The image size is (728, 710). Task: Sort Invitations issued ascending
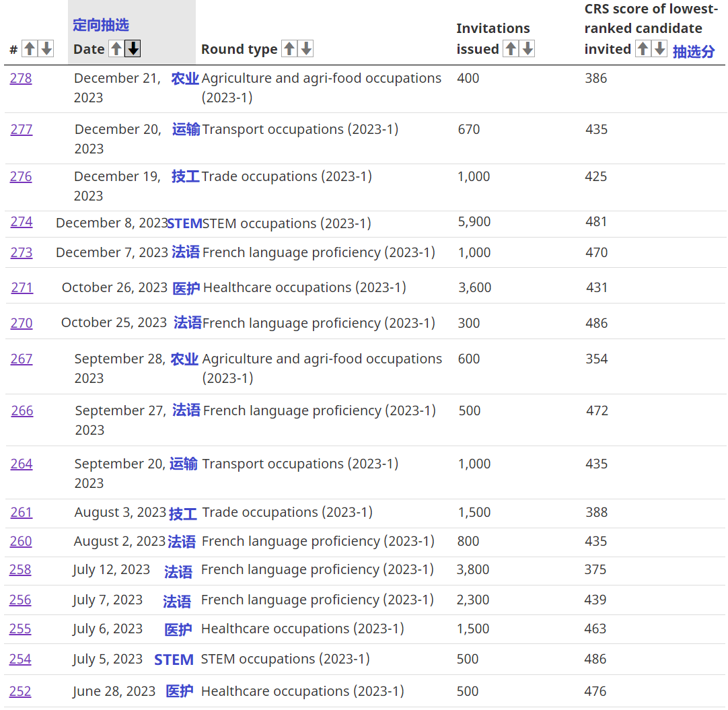[511, 48]
